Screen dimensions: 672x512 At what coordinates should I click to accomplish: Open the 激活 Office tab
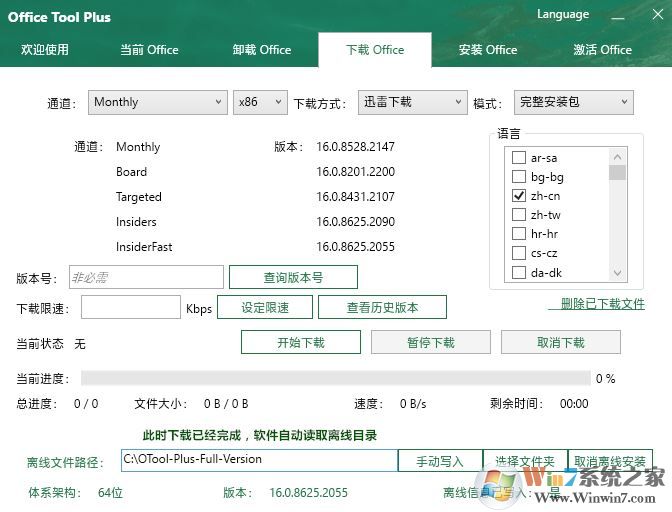(602, 50)
